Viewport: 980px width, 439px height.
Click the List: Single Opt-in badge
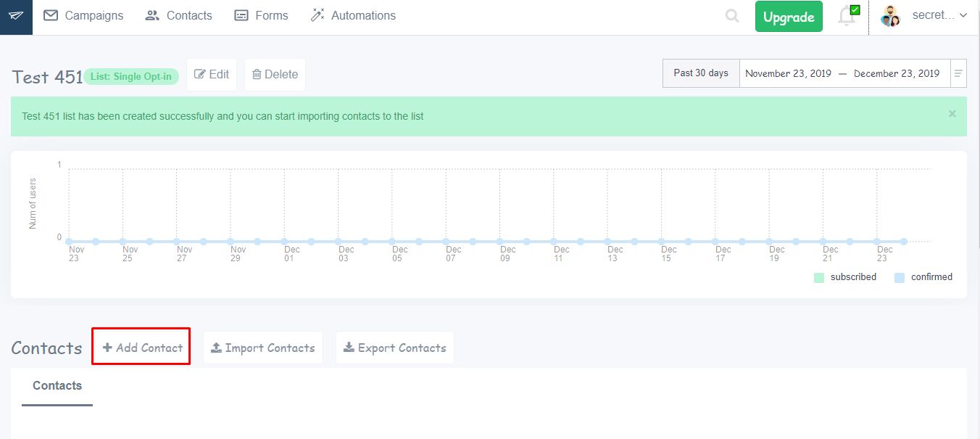click(x=131, y=77)
